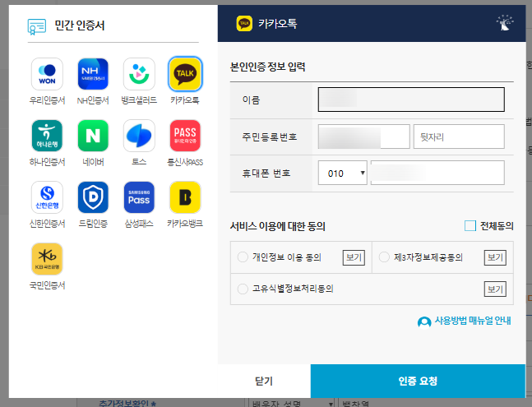
Task: Click the 서비스 이용에 대한 동의 heading
Action: (x=278, y=226)
